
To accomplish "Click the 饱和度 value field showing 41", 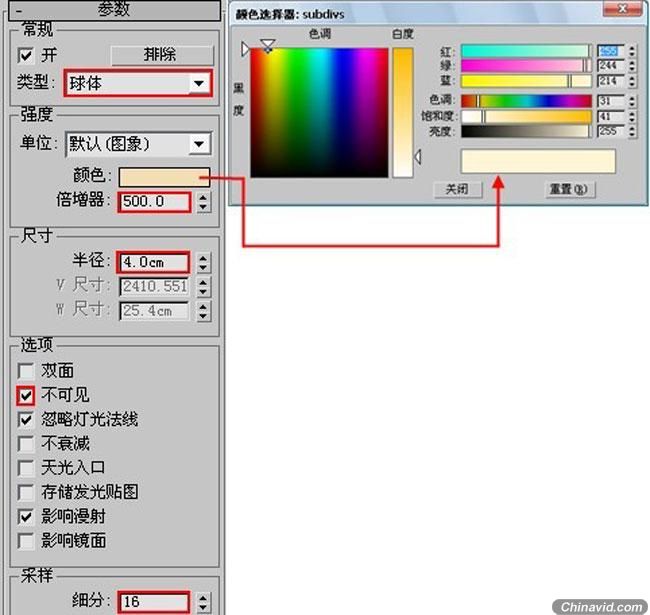I will pyautogui.click(x=611, y=116).
